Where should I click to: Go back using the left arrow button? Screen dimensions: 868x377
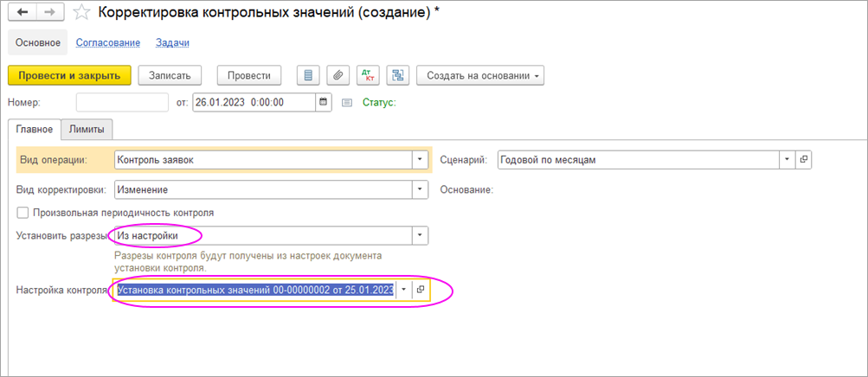[23, 13]
